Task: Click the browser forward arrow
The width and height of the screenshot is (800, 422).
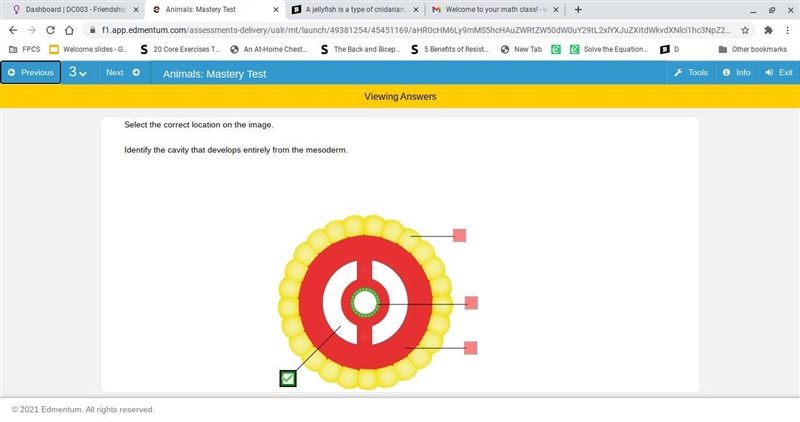Action: click(32, 30)
